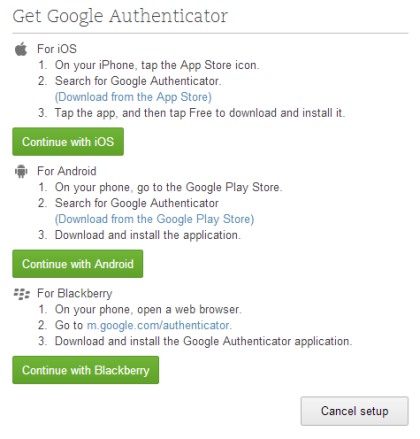Click the For iOS section label
420x439 pixels.
click(57, 49)
